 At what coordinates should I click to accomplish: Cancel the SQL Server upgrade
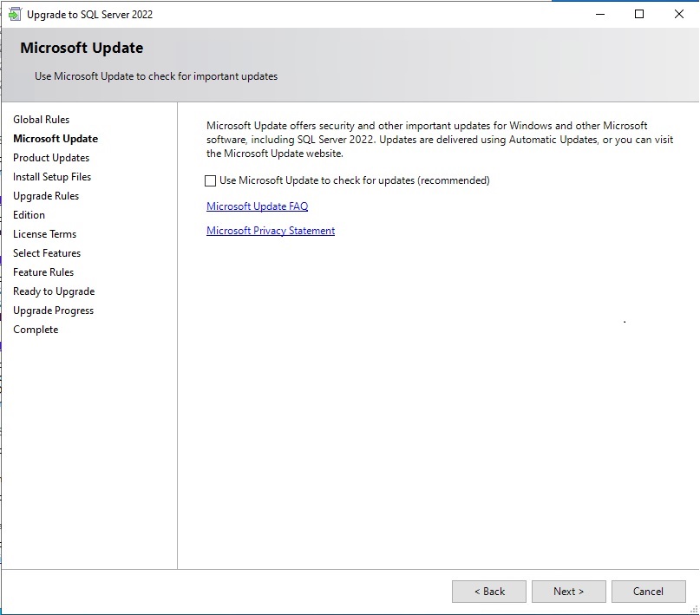pos(648,592)
